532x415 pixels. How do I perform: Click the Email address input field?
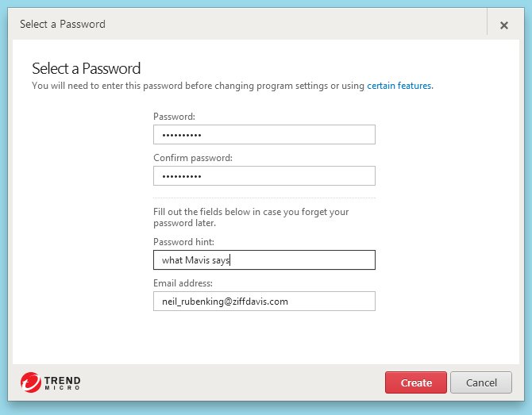point(264,301)
